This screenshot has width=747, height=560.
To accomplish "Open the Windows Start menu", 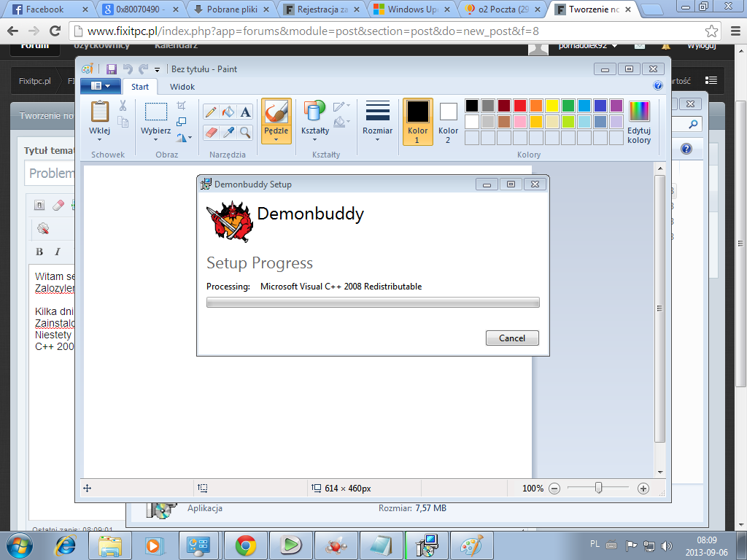I will (x=19, y=545).
